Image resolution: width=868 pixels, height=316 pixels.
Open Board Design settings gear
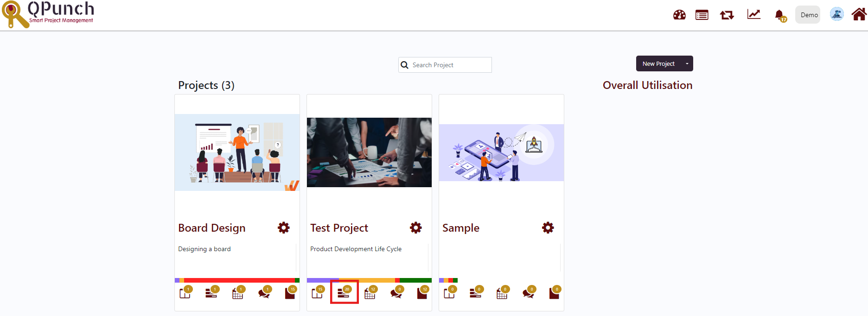click(x=283, y=228)
